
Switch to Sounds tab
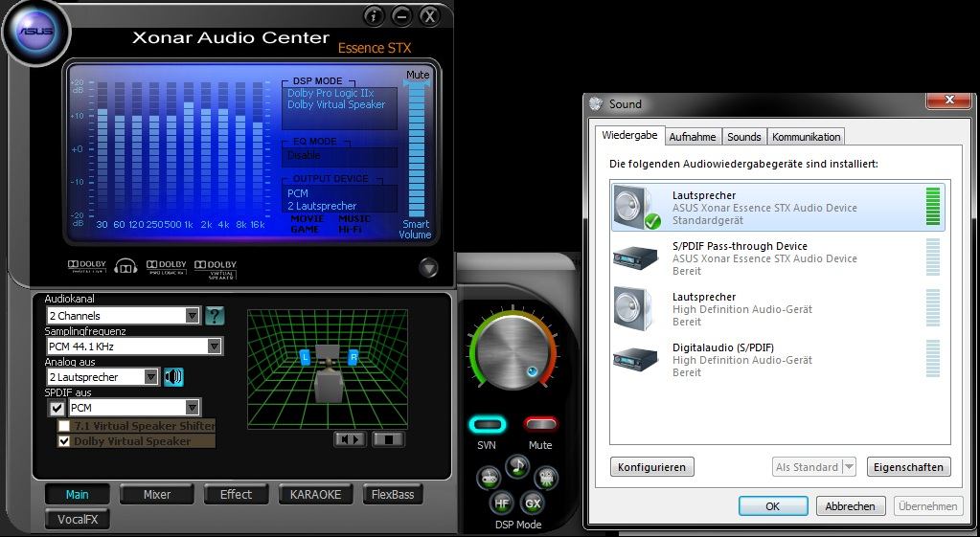[x=743, y=137]
